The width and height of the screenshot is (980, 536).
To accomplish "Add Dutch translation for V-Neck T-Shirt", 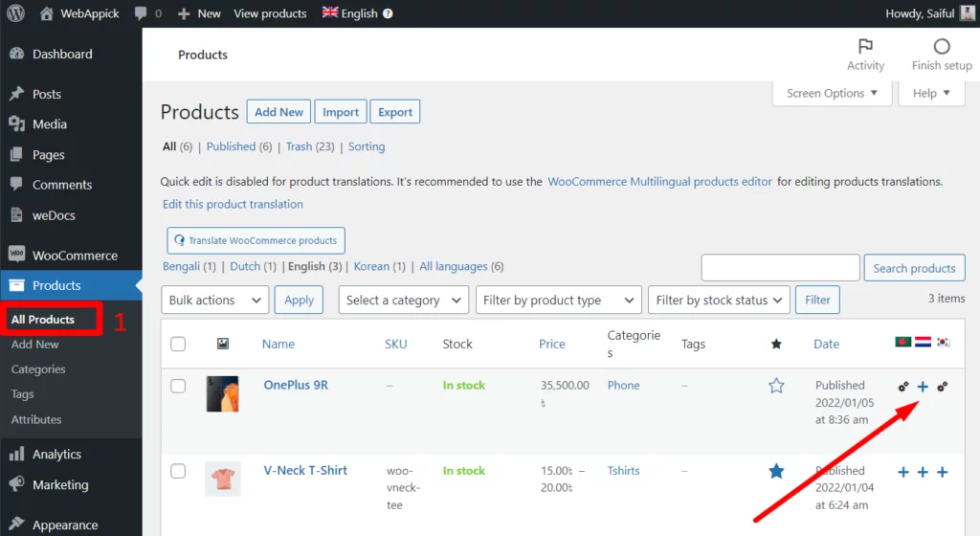I will click(x=923, y=472).
